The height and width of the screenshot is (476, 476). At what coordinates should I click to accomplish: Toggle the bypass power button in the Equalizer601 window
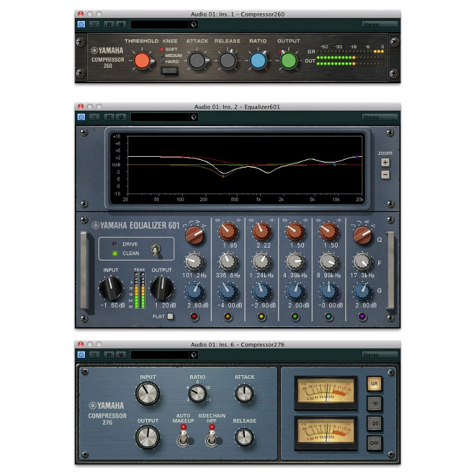coord(81,117)
